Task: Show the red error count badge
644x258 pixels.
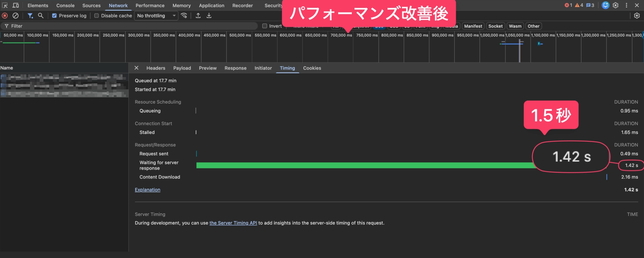Action: click(x=568, y=5)
